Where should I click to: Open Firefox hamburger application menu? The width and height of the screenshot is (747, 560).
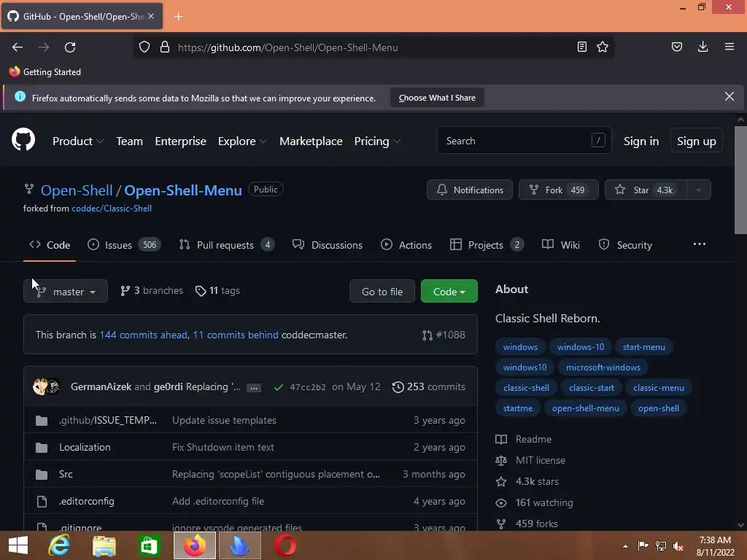[x=729, y=47]
